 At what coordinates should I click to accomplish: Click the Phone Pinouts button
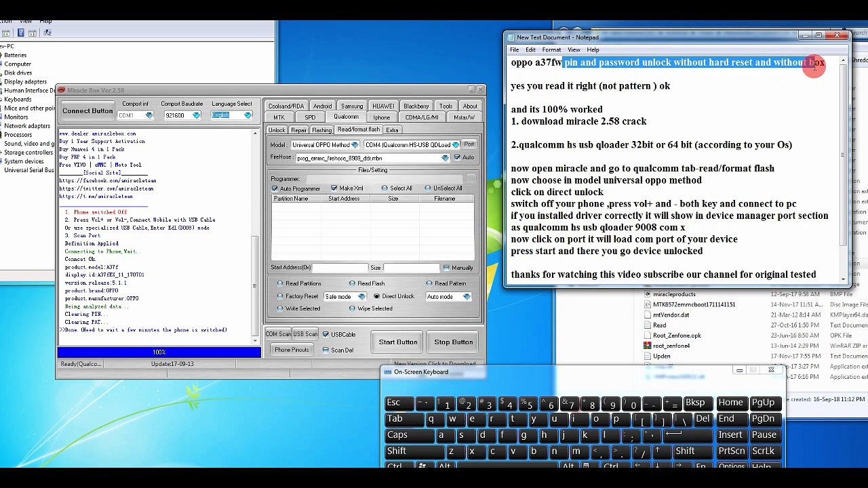tap(292, 350)
